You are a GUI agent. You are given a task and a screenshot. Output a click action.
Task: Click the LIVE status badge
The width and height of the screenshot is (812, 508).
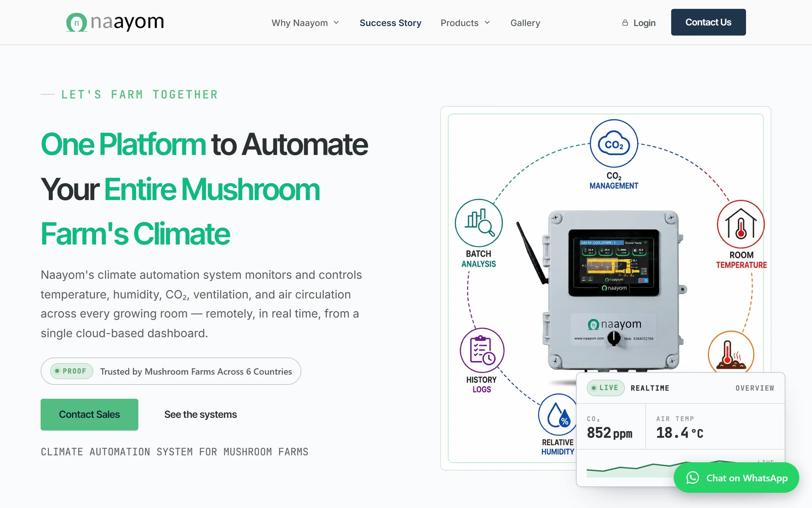coord(606,388)
